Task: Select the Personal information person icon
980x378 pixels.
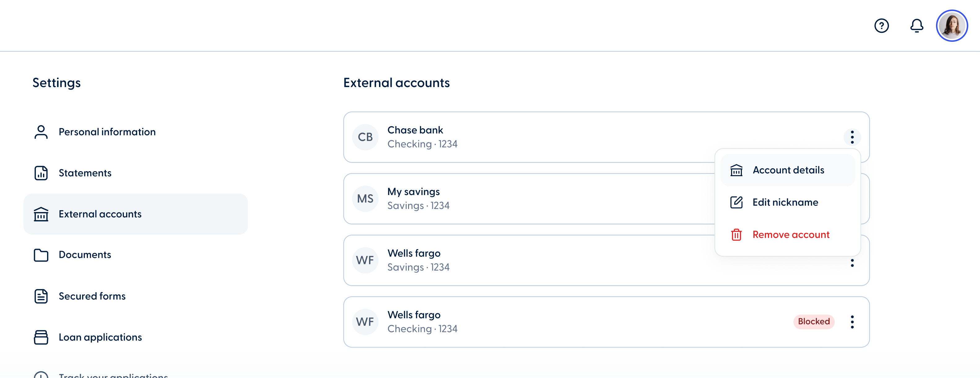Action: click(x=41, y=132)
